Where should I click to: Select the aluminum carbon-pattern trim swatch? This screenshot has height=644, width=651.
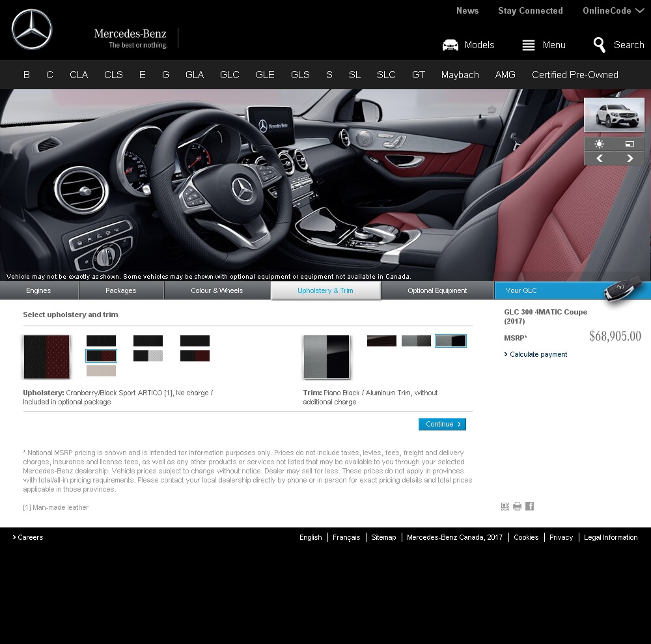[417, 341]
